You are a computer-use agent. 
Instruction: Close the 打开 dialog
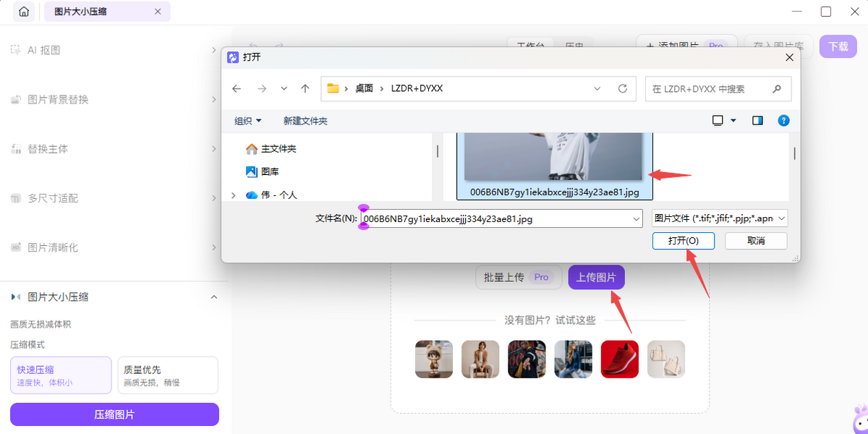[x=789, y=57]
